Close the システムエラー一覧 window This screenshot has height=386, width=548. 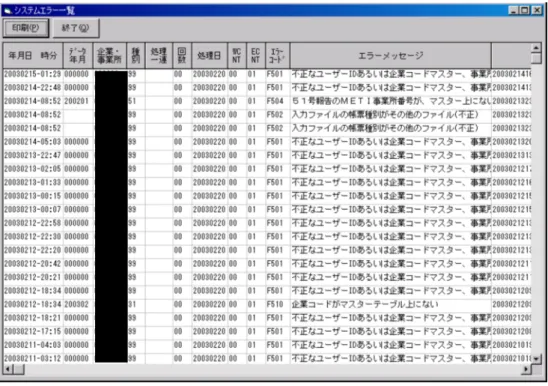click(x=536, y=10)
